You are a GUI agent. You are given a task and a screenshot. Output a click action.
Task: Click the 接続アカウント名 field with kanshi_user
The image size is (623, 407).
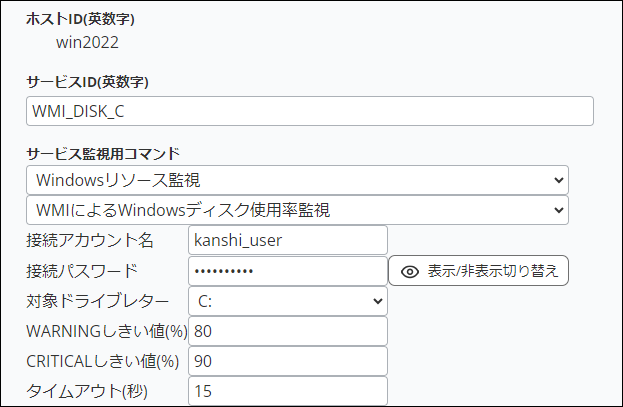point(287,240)
